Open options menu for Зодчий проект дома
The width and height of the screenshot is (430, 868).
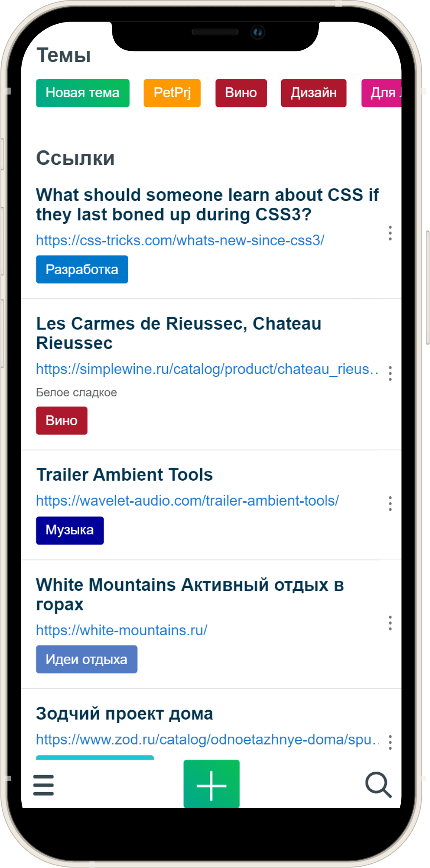coord(390,742)
